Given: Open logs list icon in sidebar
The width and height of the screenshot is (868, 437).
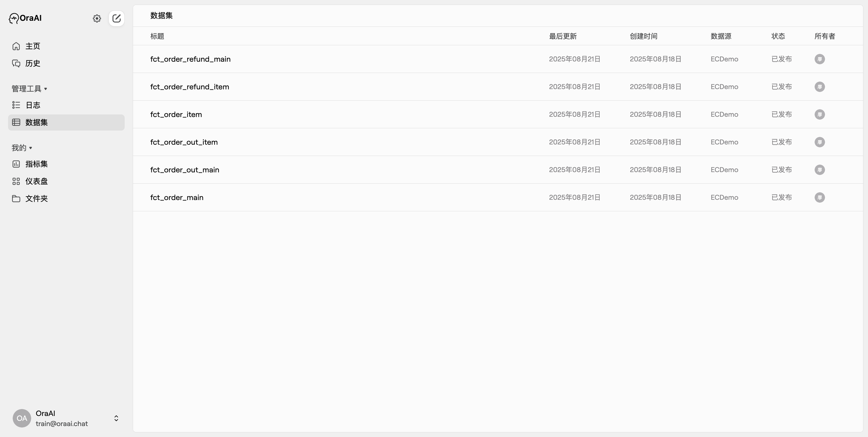Looking at the screenshot, I should pos(16,105).
